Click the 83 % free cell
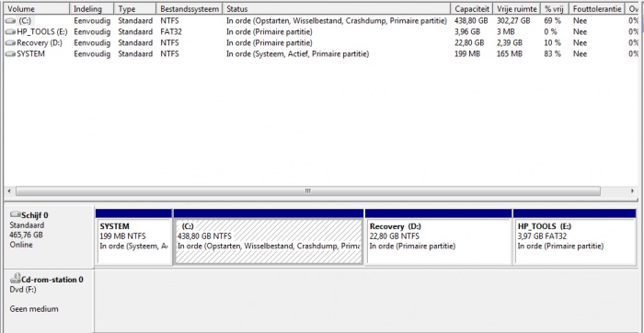The image size is (644, 333). tap(552, 53)
